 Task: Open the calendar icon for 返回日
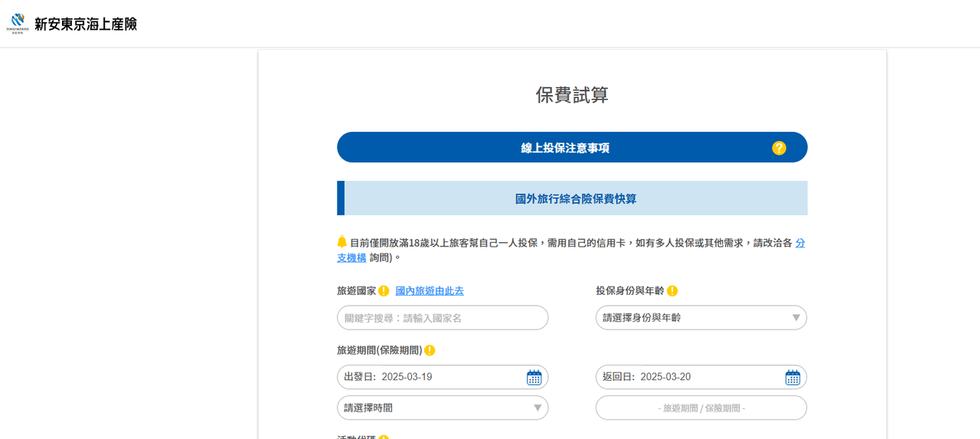click(792, 377)
